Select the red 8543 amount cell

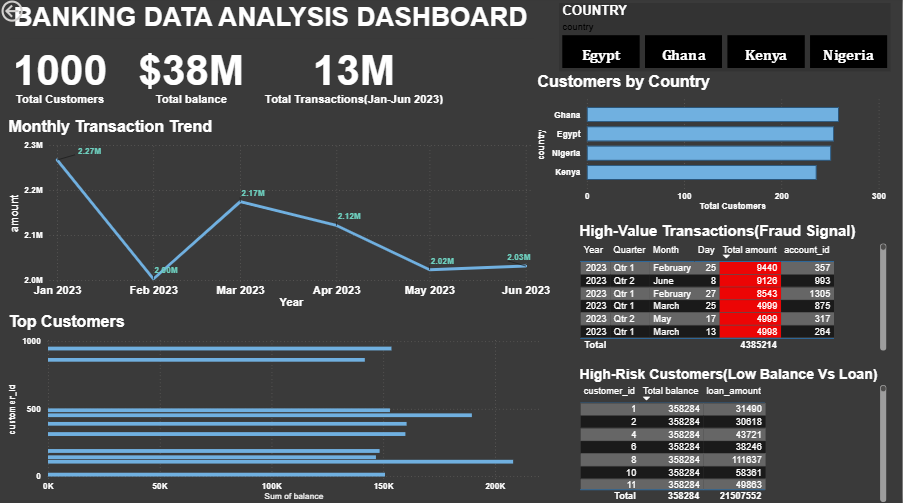tap(750, 293)
